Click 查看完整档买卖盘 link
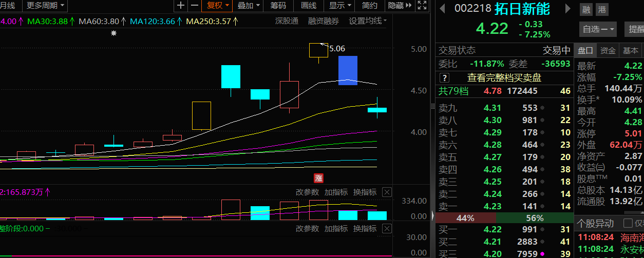 point(504,78)
